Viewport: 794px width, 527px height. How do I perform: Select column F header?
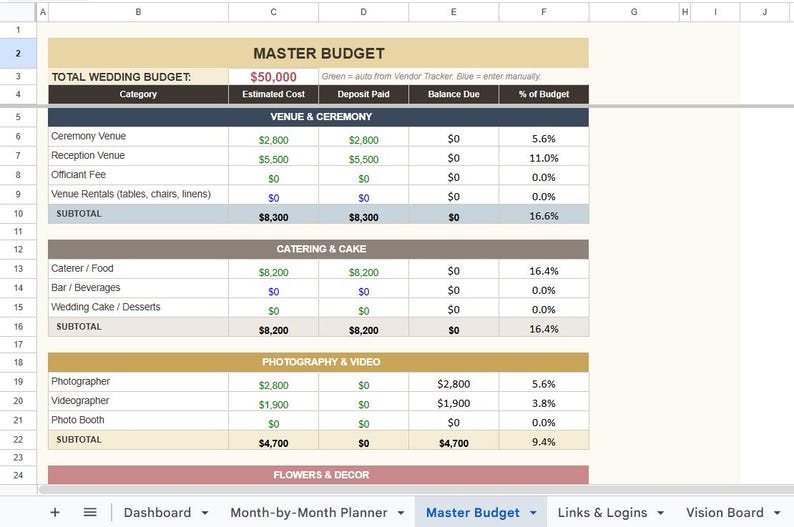click(544, 12)
